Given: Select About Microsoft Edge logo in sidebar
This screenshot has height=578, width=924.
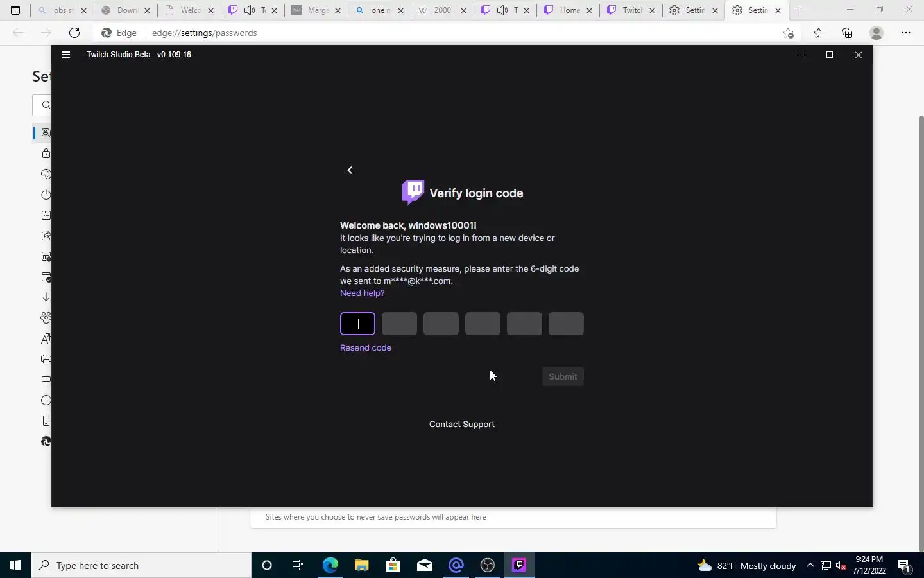Looking at the screenshot, I should coord(46,441).
